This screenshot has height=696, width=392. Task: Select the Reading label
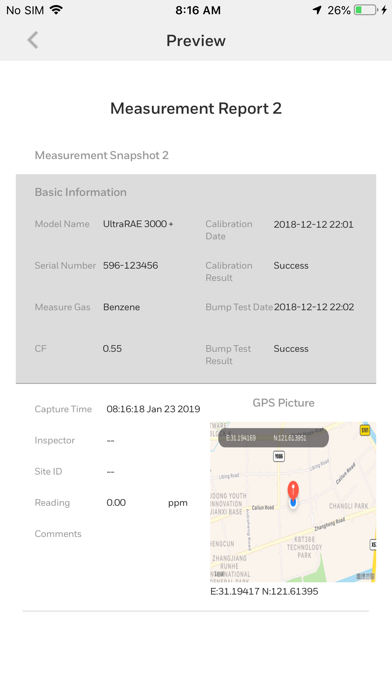click(52, 502)
